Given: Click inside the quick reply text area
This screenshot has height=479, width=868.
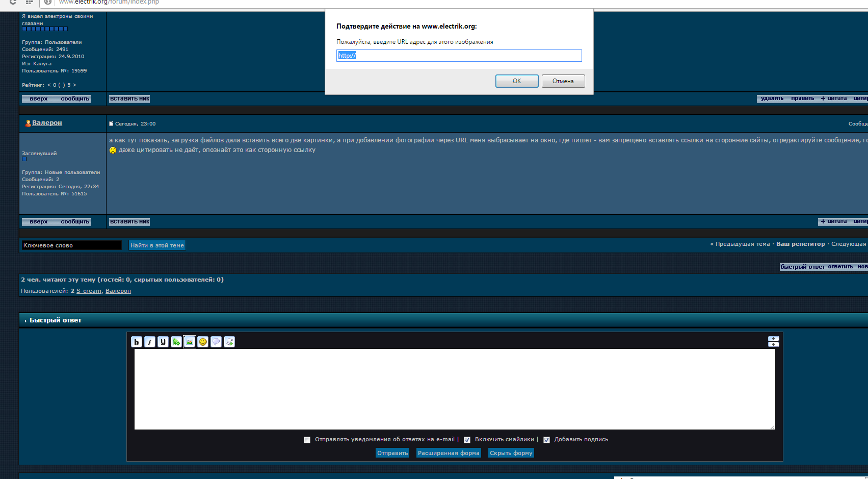Looking at the screenshot, I should [455, 389].
